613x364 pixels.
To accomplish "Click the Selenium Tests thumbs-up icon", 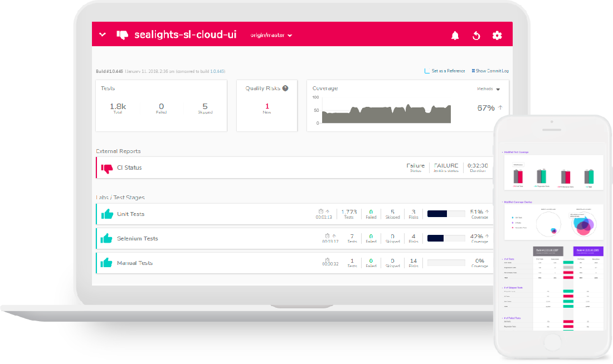I will (x=106, y=239).
